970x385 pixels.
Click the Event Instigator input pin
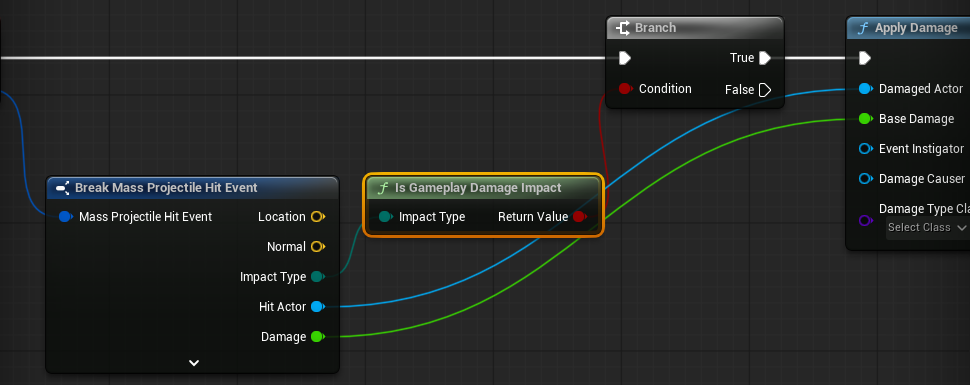866,149
